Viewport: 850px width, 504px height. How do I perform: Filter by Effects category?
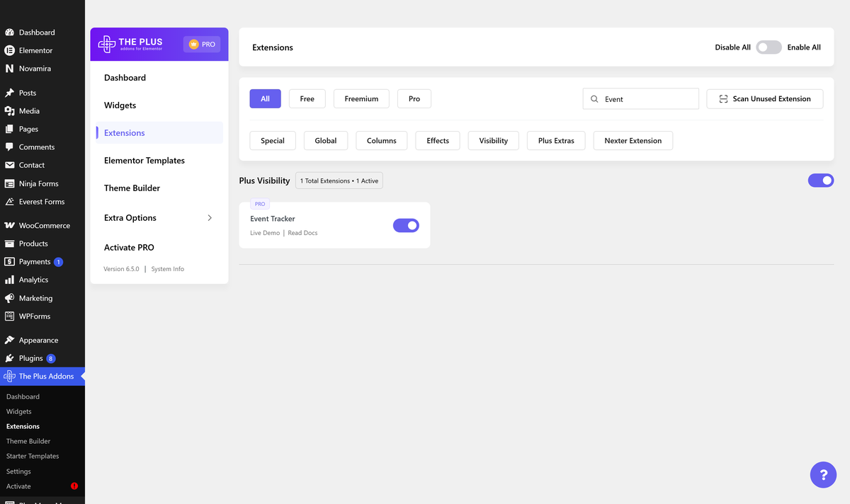coord(438,141)
